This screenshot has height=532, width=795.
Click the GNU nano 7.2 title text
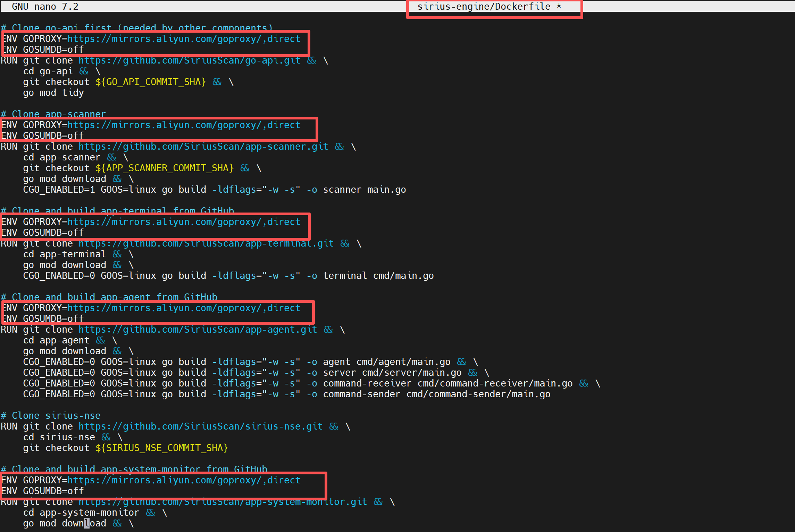(x=45, y=7)
